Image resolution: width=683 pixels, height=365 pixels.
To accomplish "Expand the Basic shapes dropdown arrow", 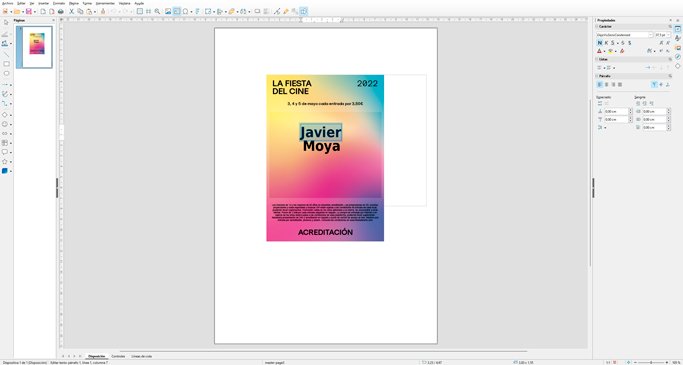I will coord(11,115).
